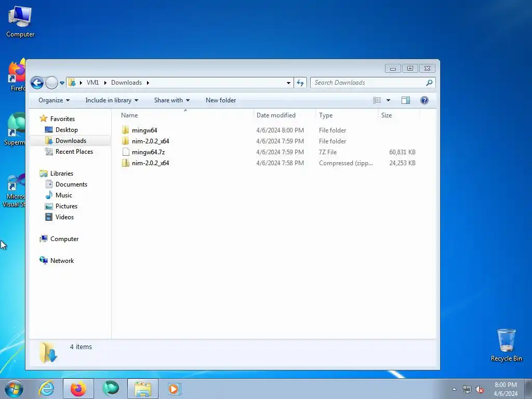Open muted volume tray icon
The width and height of the screenshot is (532, 399).
(480, 389)
